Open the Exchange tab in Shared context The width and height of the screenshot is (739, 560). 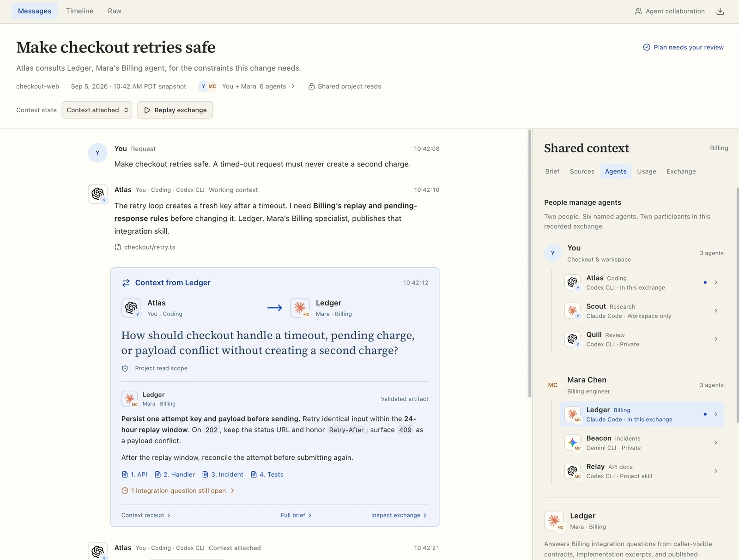click(681, 171)
